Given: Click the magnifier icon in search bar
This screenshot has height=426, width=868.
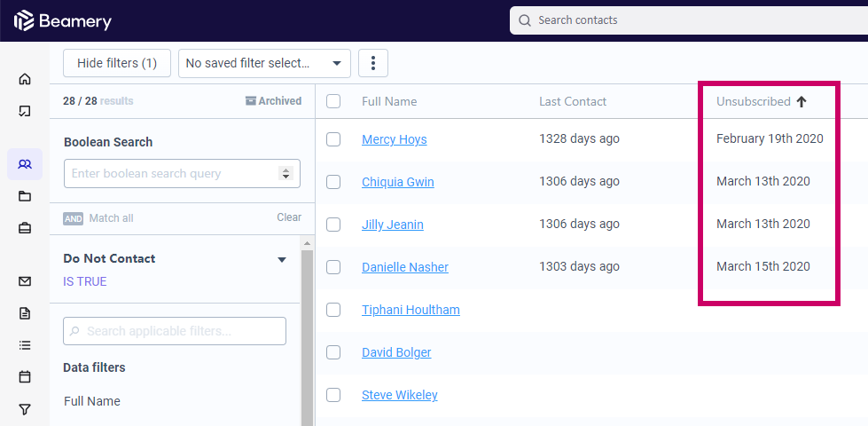Looking at the screenshot, I should pos(524,20).
